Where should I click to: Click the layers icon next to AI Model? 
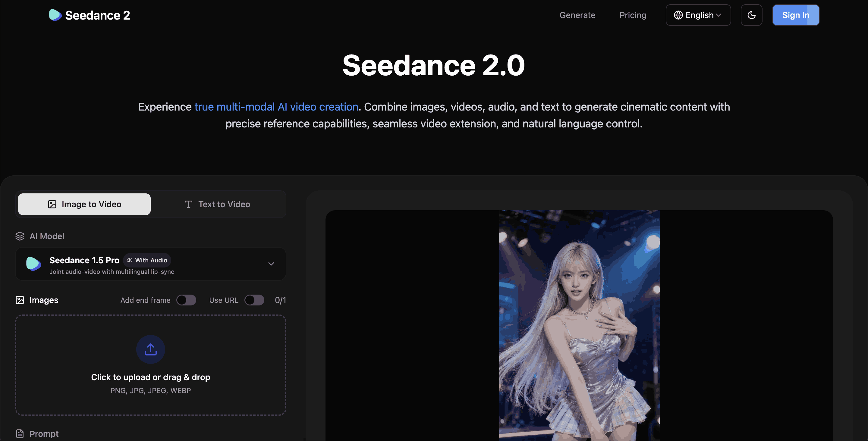pos(20,236)
